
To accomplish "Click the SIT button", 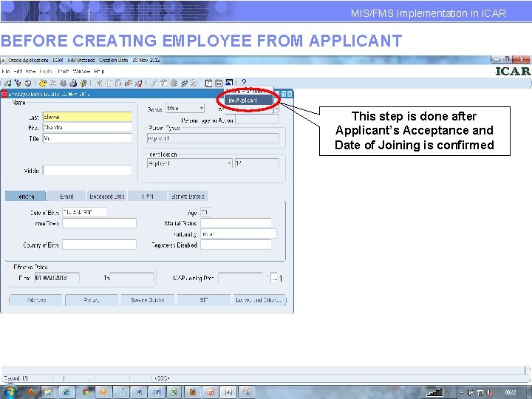I will click(x=204, y=300).
